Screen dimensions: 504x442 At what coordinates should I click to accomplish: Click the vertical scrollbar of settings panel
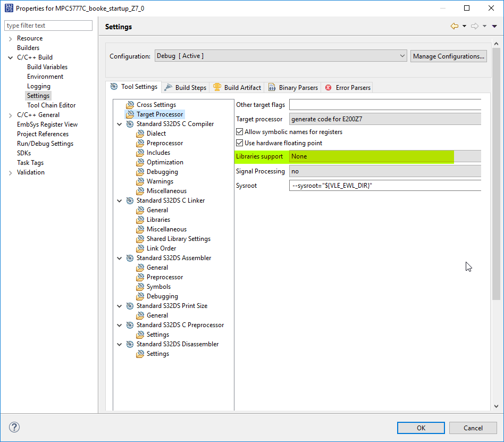[x=496, y=213]
